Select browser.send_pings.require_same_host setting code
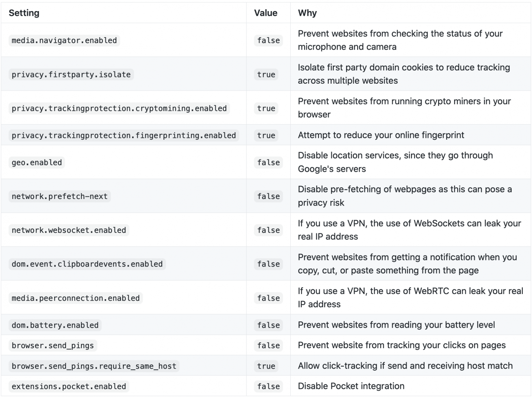 [x=94, y=366]
